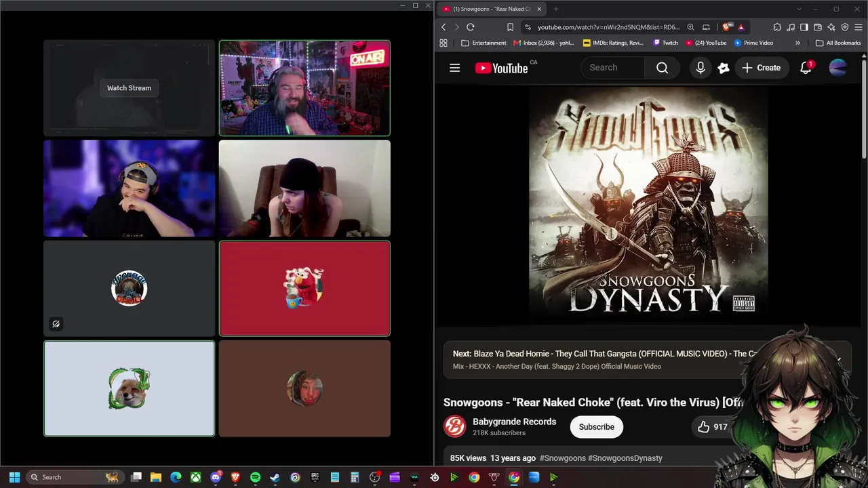Click the Create button on YouTube
The height and width of the screenshot is (488, 868).
tap(761, 68)
